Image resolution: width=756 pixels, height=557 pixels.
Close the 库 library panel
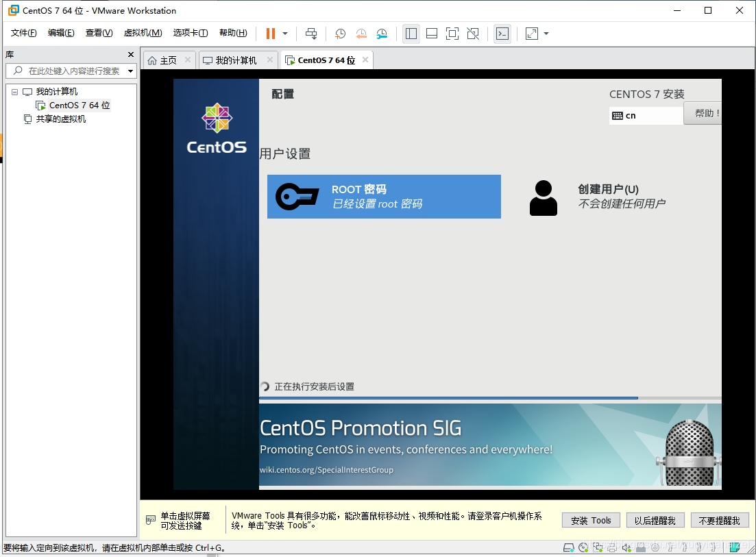tap(131, 54)
